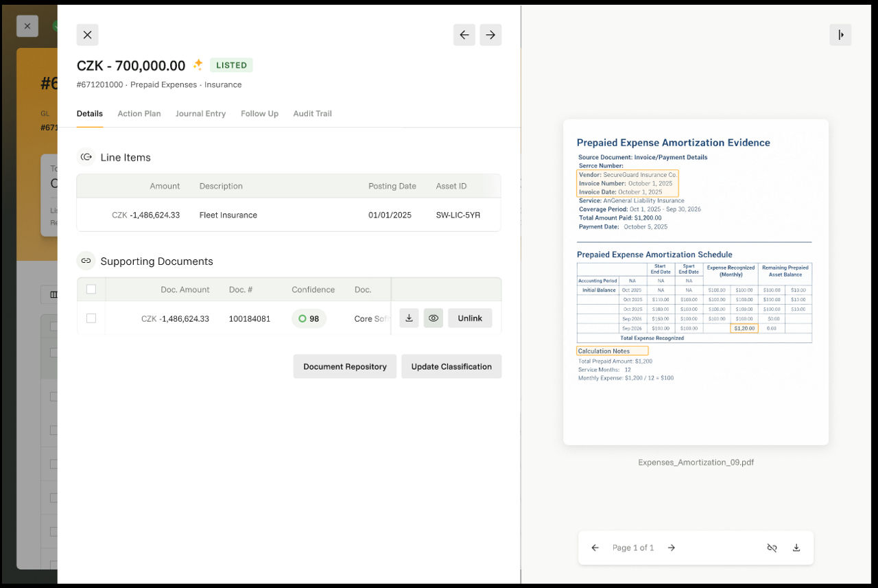Open the Journal Entry tab
This screenshot has height=588, width=878.
tap(200, 114)
